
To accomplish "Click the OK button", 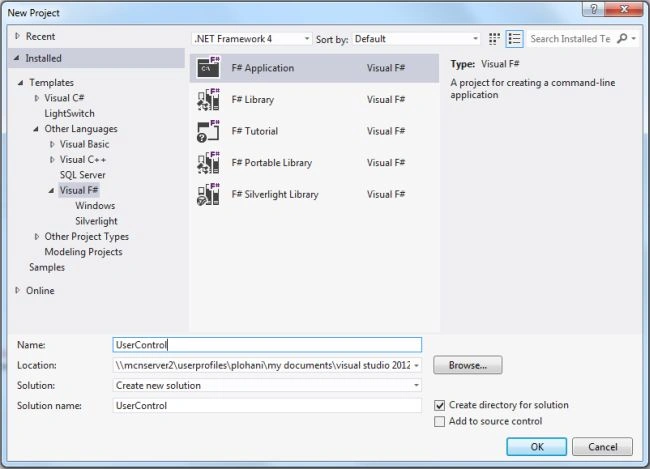I will (536, 447).
